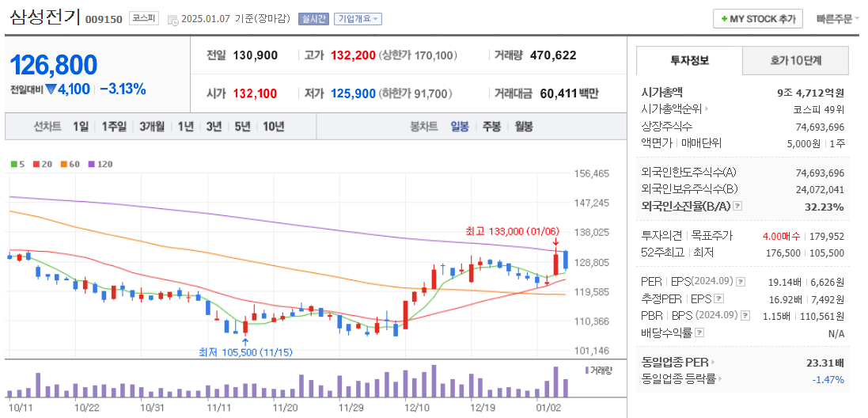Click the 전일 value 130,900
Viewport: 868px width, 418px height.
coord(256,55)
